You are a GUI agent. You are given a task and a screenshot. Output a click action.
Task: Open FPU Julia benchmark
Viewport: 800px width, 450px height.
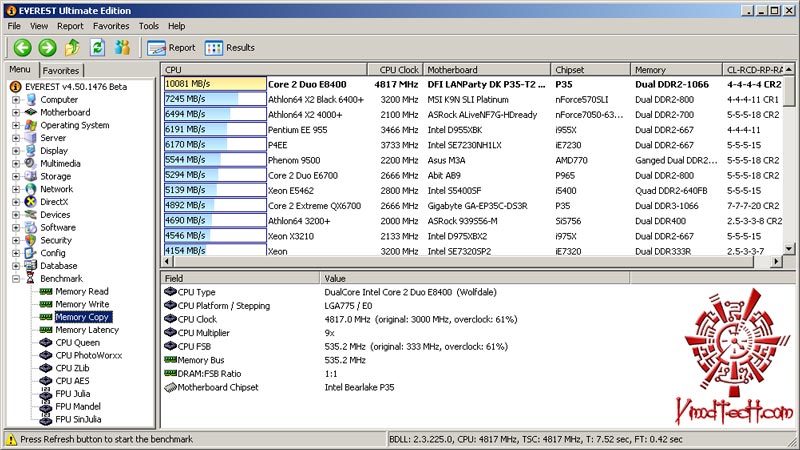click(72, 393)
